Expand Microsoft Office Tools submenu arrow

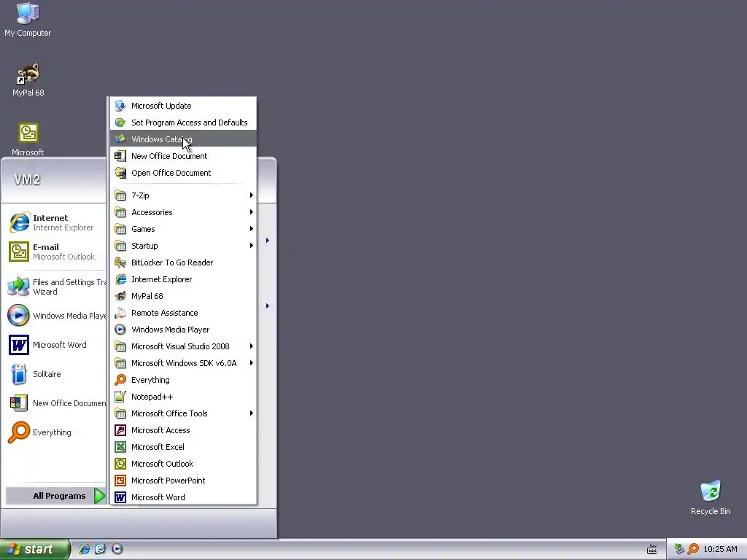coord(251,413)
